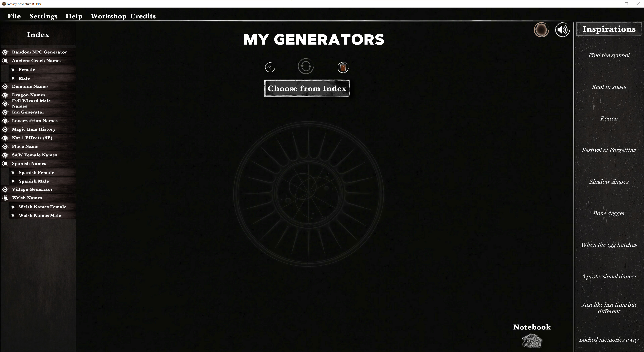Click the sun icon beside Village Generator
644x352 pixels.
tap(5, 189)
